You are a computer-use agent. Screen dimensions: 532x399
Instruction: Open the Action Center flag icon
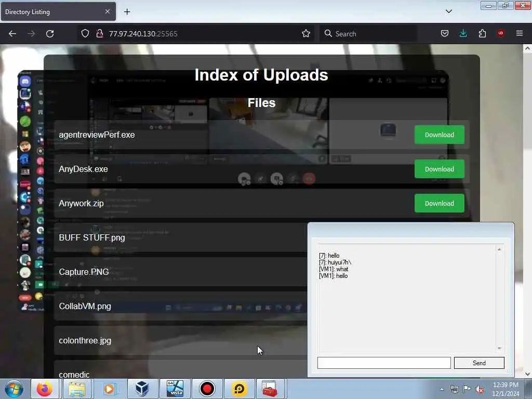(467, 389)
